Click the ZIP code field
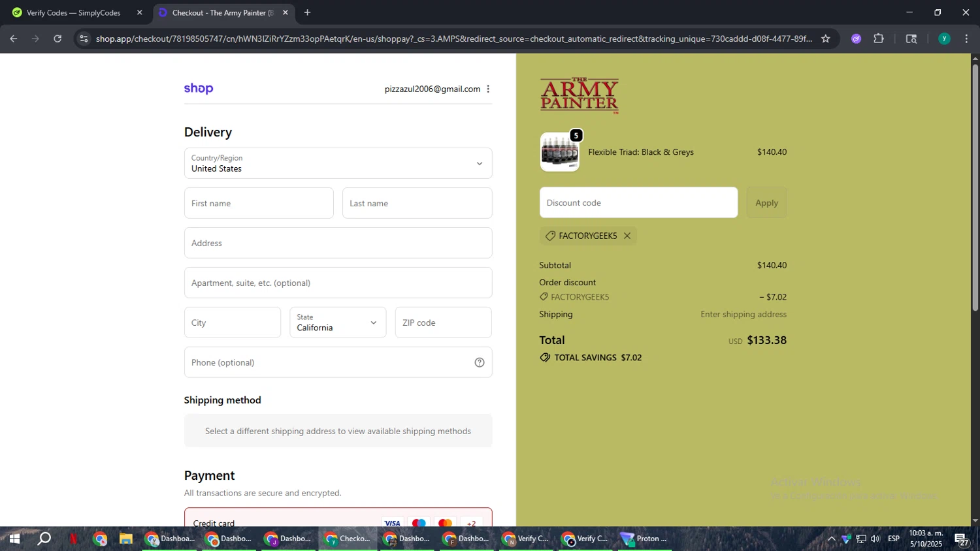Viewport: 980px width, 551px height. click(x=443, y=323)
